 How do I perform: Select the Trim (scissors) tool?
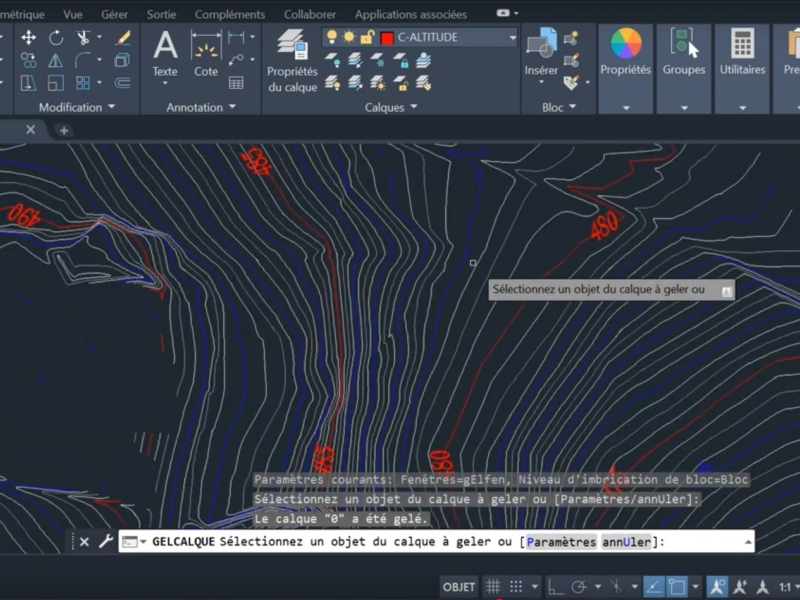pos(83,37)
